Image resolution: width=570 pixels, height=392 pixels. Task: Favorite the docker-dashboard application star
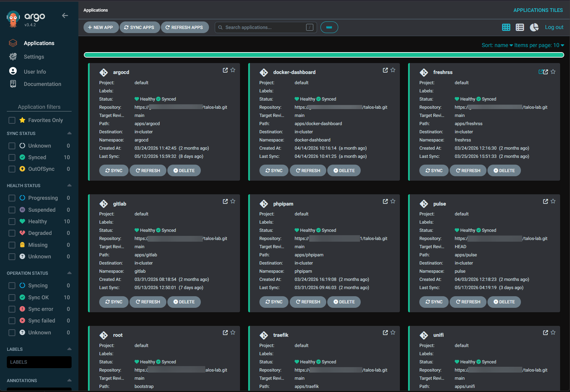pos(393,70)
